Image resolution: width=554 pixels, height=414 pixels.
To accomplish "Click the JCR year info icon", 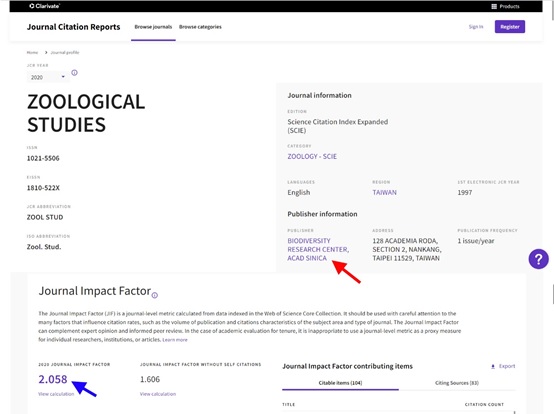I will (74, 73).
